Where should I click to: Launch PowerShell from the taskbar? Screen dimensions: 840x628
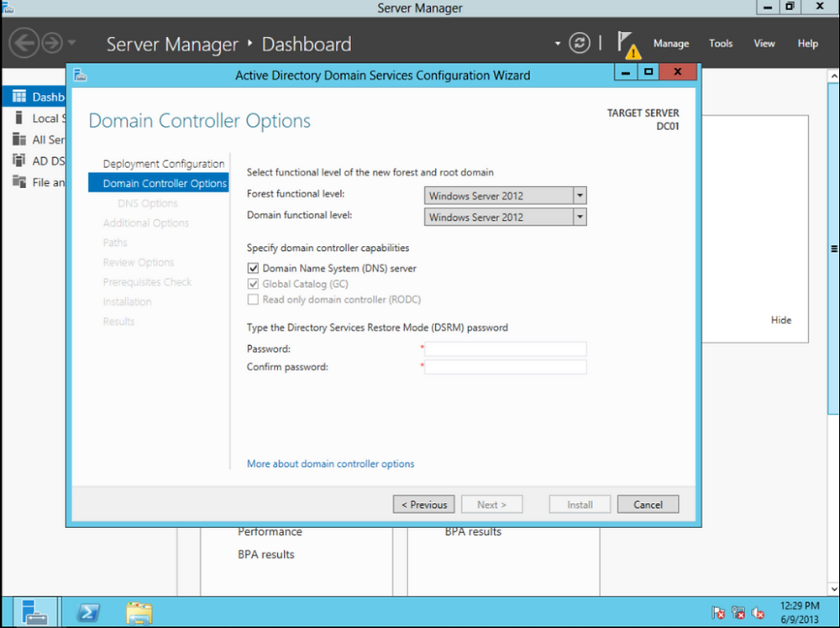88,613
